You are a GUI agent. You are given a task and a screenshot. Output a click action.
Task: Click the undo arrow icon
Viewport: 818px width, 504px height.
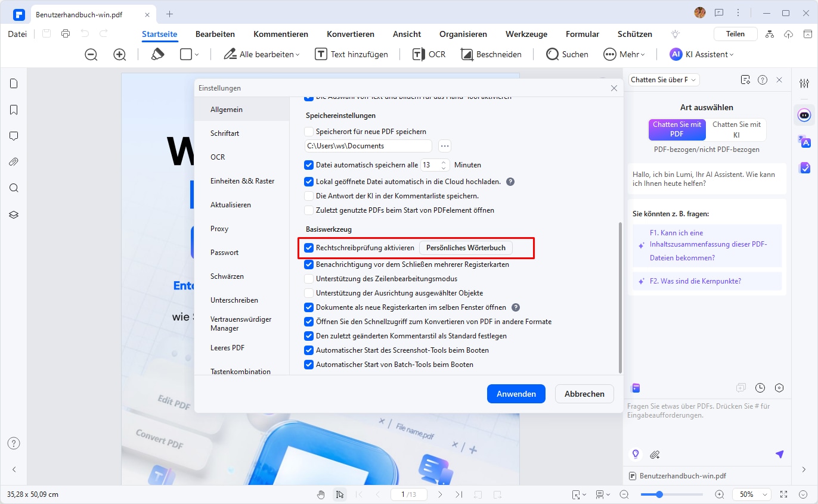(x=85, y=34)
